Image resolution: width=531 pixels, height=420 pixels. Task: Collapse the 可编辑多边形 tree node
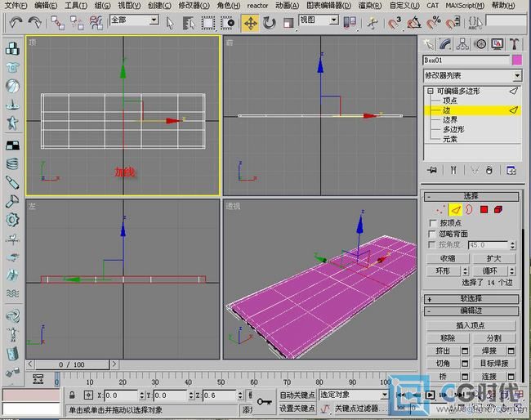tap(430, 92)
